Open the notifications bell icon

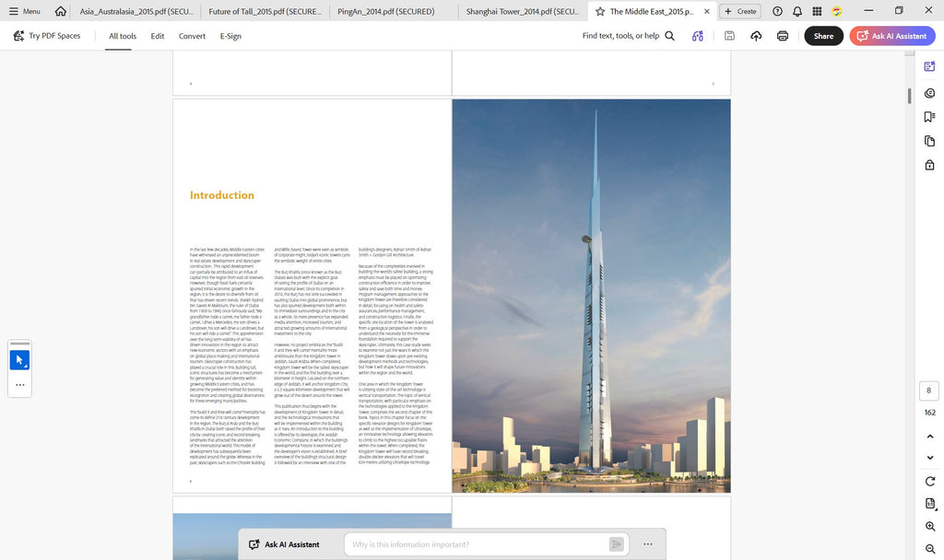pos(797,11)
